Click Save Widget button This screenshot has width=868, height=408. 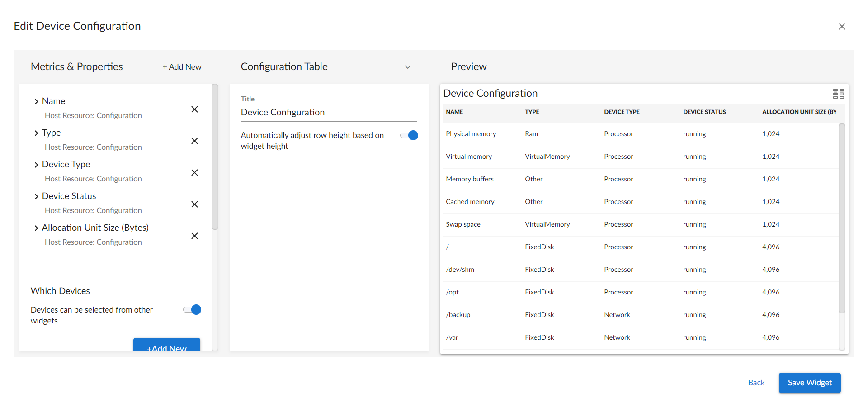coord(809,383)
